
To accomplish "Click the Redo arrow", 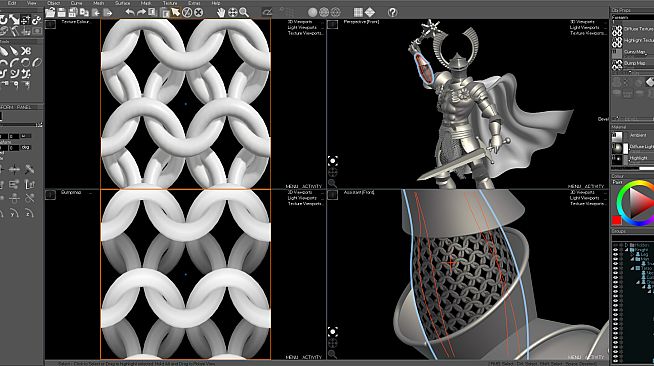I will 141,13.
